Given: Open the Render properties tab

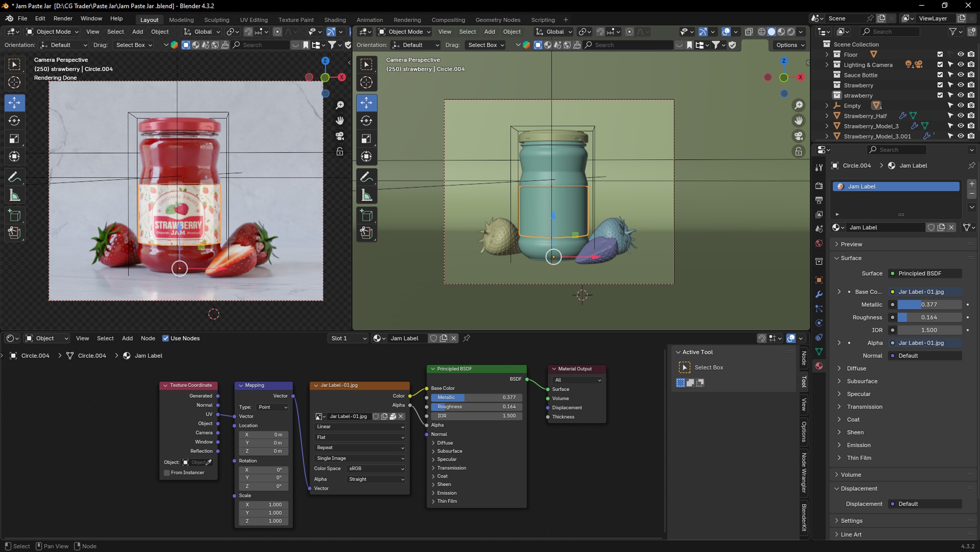Looking at the screenshot, I should coord(819,185).
